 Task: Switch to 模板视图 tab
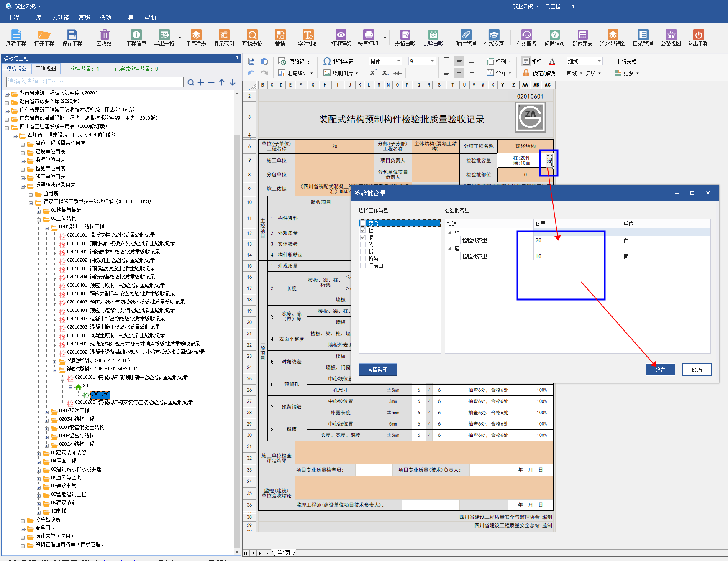coord(17,69)
